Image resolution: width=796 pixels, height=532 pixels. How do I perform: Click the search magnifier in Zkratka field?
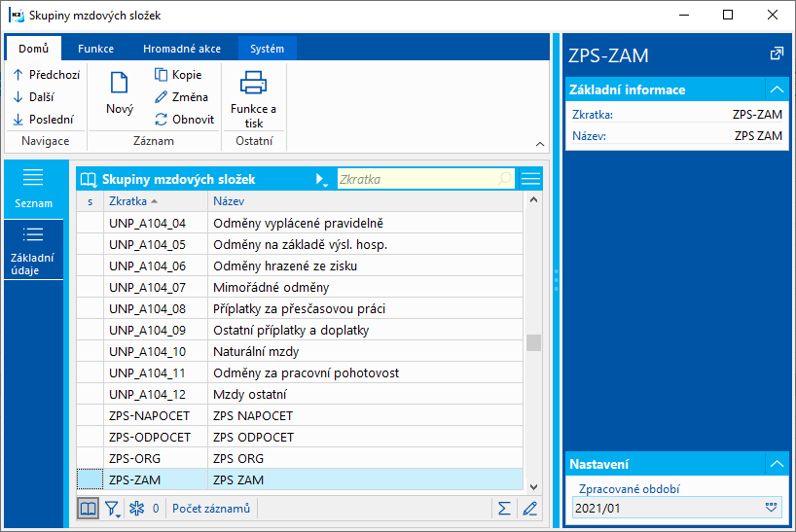click(x=505, y=179)
